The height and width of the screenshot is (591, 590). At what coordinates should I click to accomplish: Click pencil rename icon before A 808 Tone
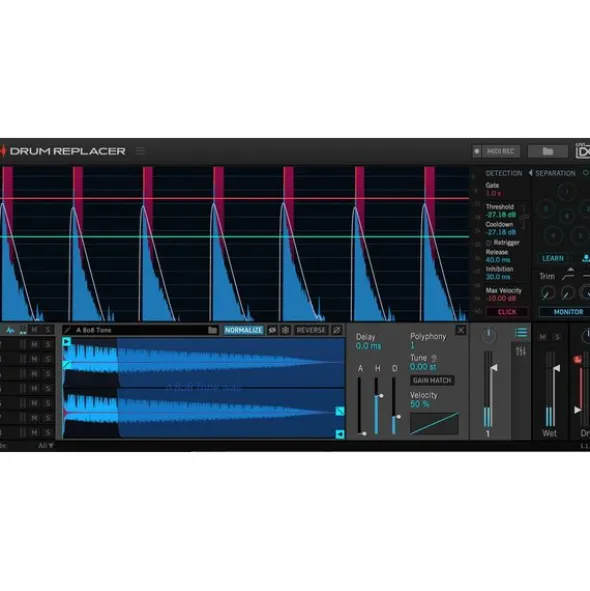67,330
